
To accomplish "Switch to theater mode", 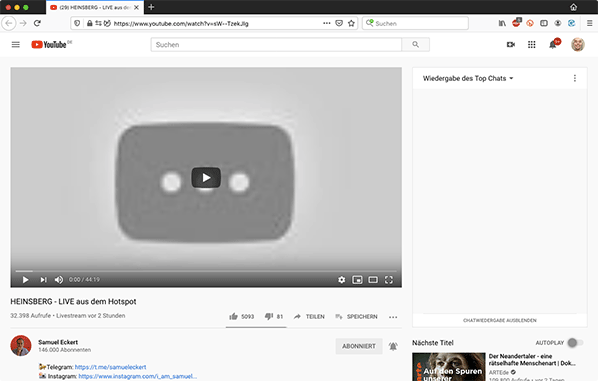I will (x=373, y=280).
